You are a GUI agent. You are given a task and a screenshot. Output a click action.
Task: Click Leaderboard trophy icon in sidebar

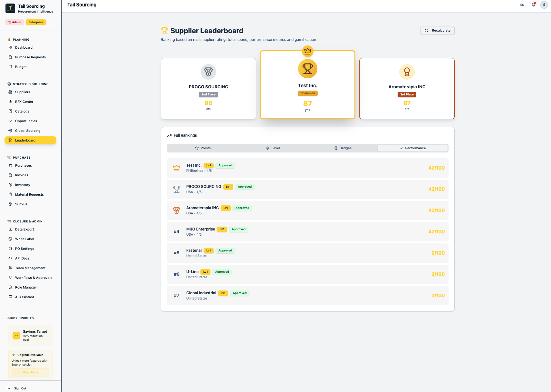pyautogui.click(x=10, y=140)
